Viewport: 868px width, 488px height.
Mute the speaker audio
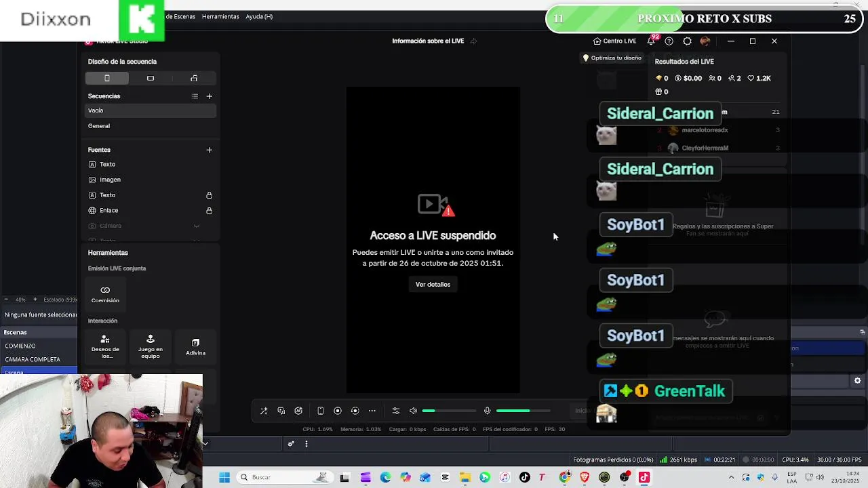(413, 411)
